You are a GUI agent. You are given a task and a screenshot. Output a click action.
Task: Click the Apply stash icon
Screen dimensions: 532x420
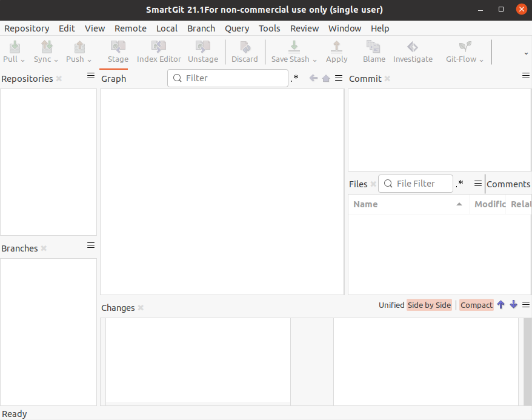click(x=336, y=47)
